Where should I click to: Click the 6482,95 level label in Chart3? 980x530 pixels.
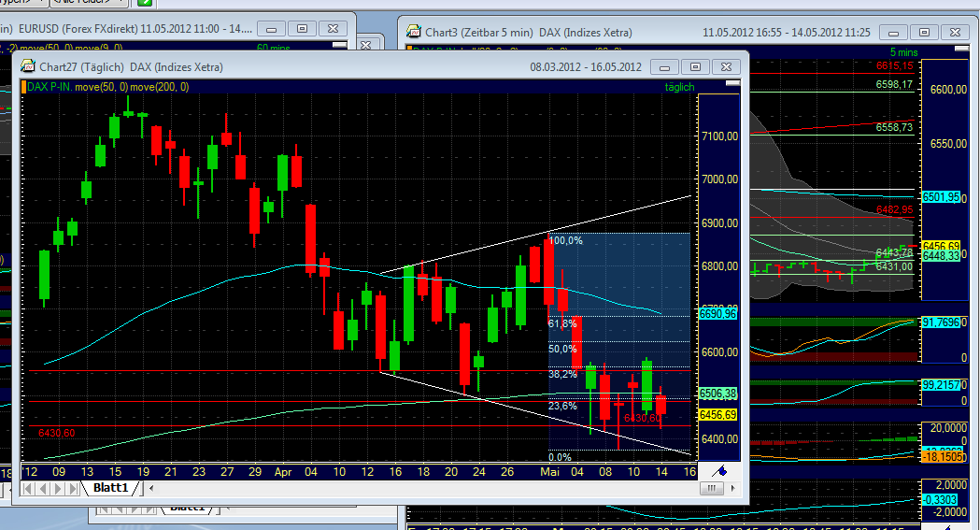coord(894,210)
